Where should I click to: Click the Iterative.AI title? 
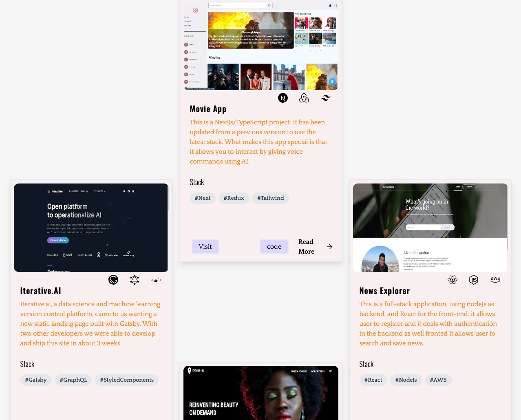click(40, 291)
